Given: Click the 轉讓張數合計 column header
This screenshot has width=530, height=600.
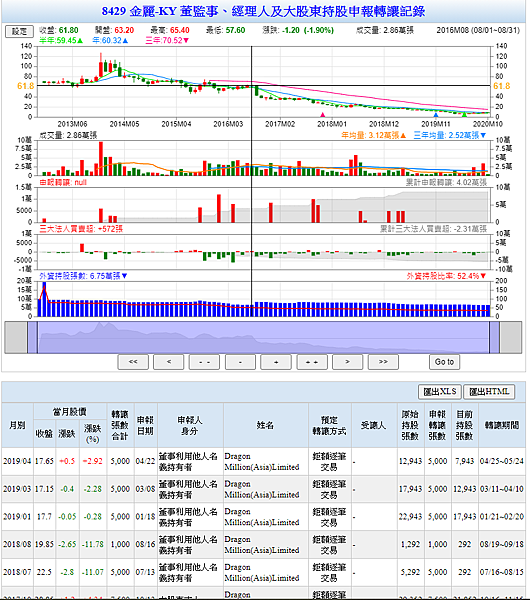Looking at the screenshot, I should pyautogui.click(x=120, y=425).
